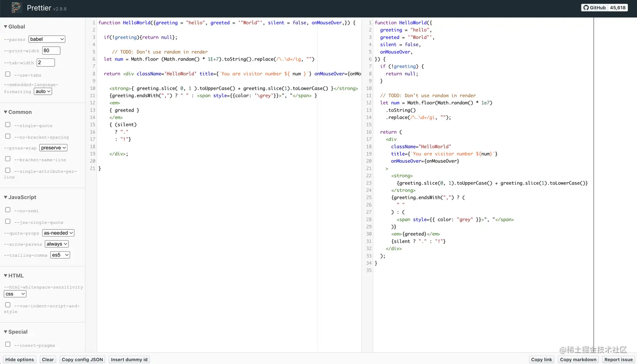Viewport: 637px width, 364px height.
Task: Collapse the HTML options section
Action: pos(14,276)
